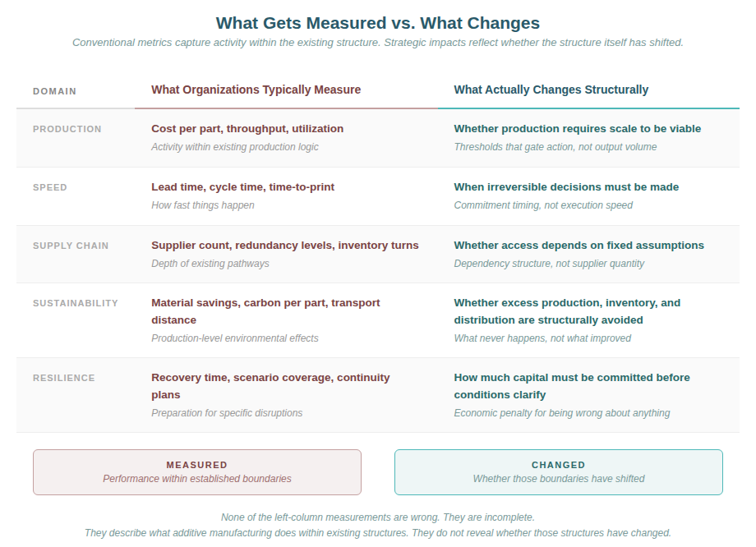
Task: Click the CHANGED legend box
Action: tap(559, 471)
